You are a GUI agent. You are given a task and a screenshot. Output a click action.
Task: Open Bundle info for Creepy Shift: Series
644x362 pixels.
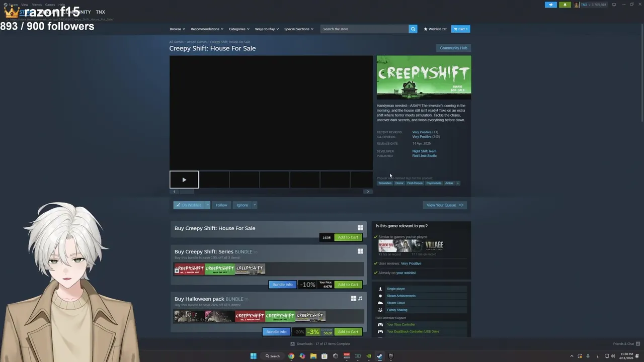coord(282,285)
